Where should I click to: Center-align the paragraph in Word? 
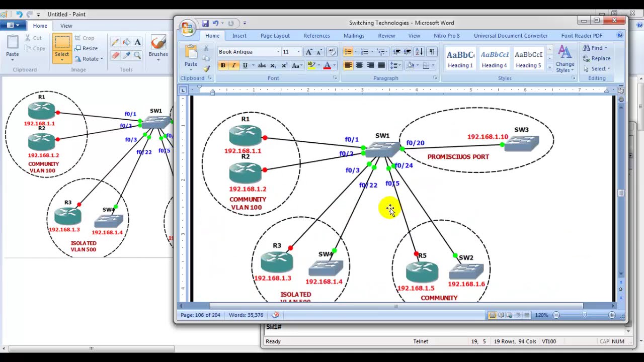[359, 65]
